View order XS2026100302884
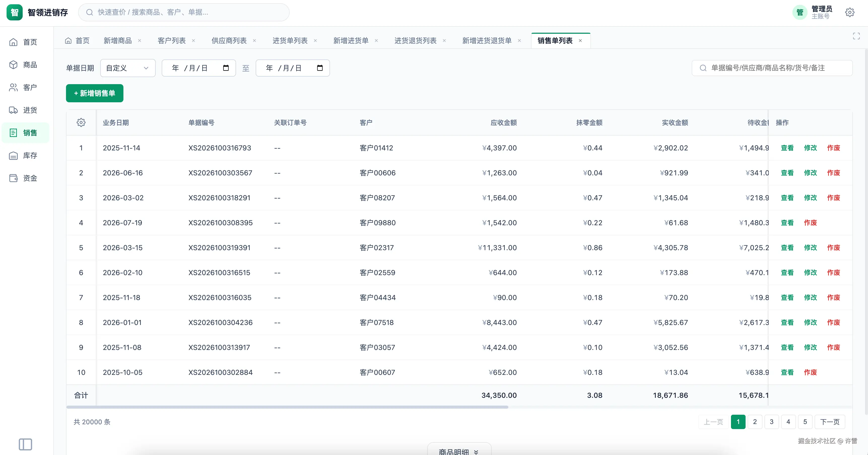This screenshot has height=455, width=868. click(x=787, y=372)
